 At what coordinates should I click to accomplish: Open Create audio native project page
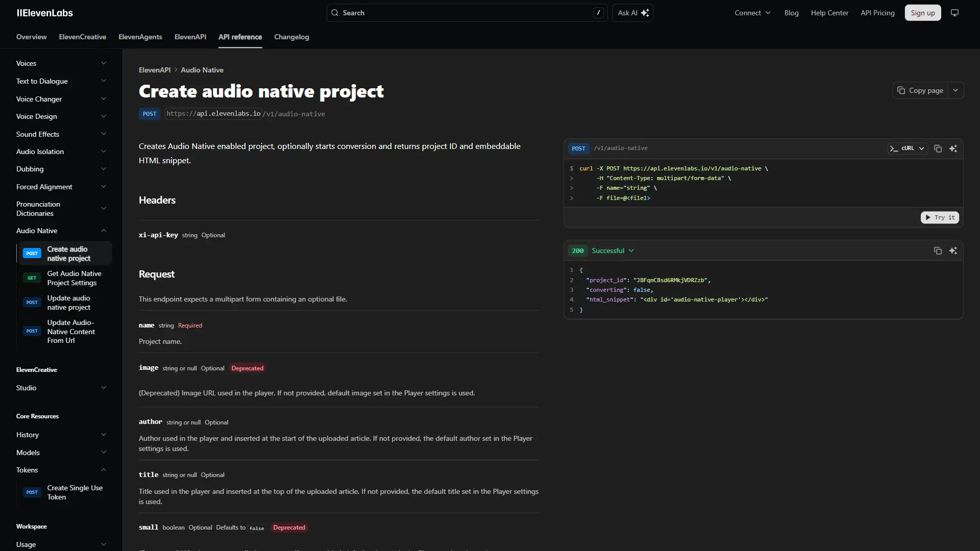65,254
